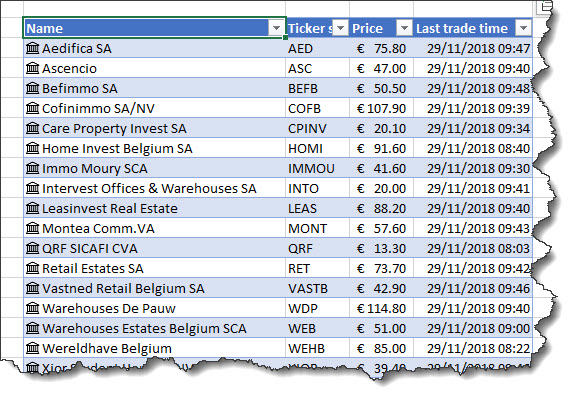Select ticker cell INTO

(317, 188)
